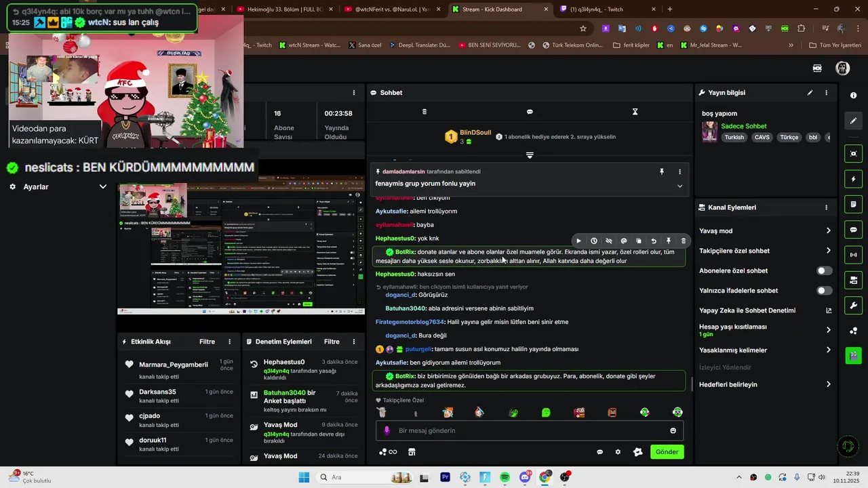Click the taskbar Ara search box

point(365,477)
